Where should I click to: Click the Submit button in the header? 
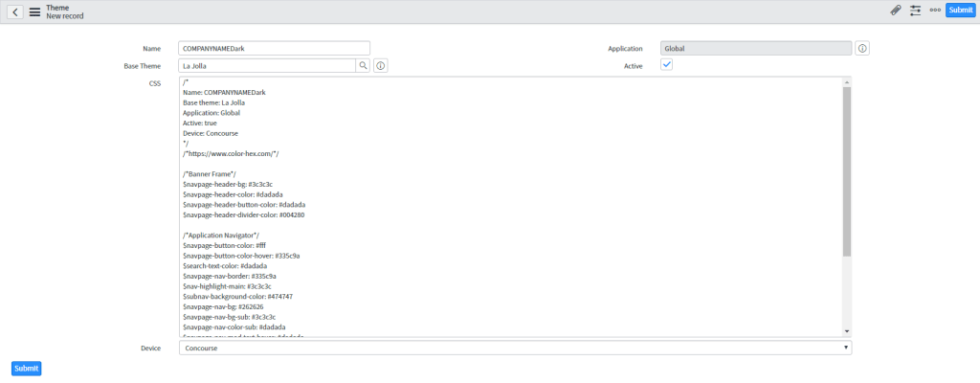[x=960, y=11]
